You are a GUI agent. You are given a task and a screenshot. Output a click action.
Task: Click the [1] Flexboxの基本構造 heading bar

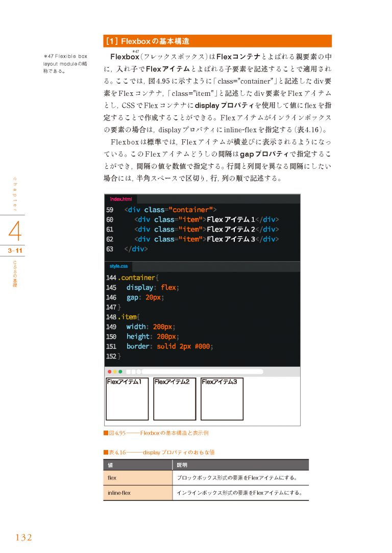point(217,41)
